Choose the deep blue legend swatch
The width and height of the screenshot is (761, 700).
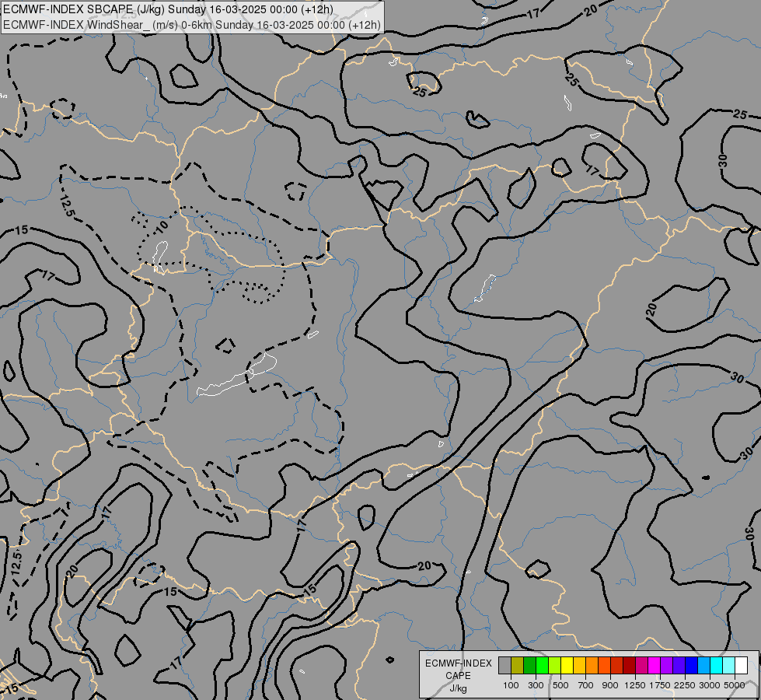(691, 666)
